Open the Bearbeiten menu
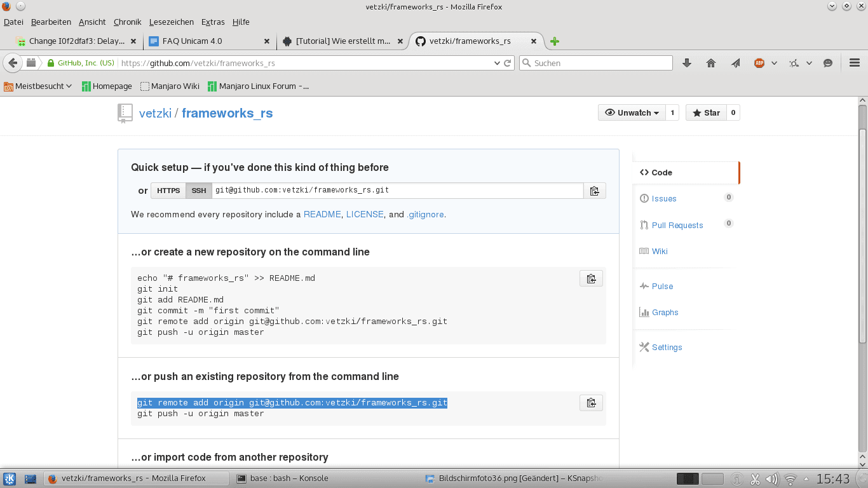Screen dimensions: 868x488 tap(51, 22)
